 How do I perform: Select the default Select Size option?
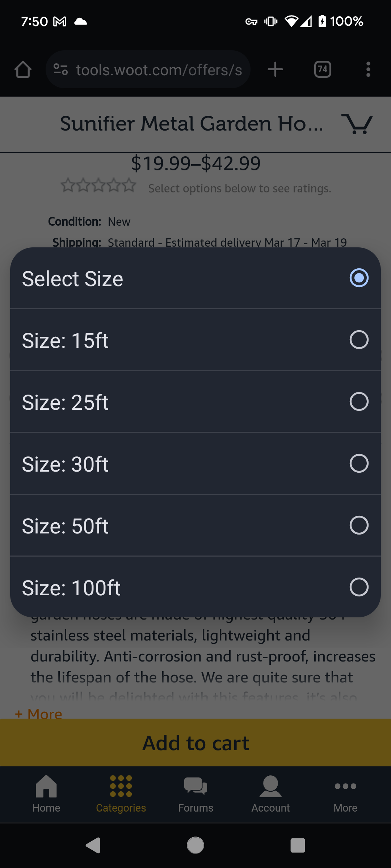click(359, 278)
